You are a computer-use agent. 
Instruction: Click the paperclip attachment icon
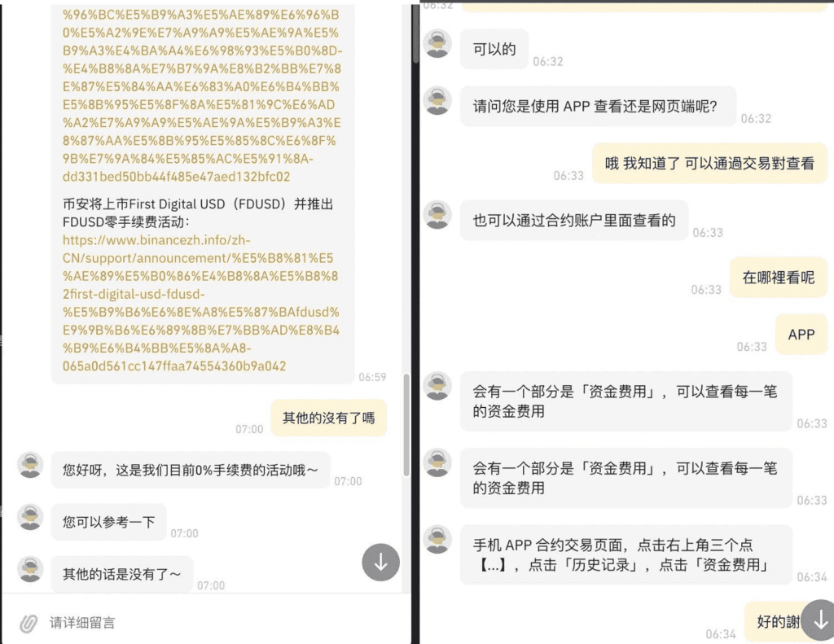(29, 624)
